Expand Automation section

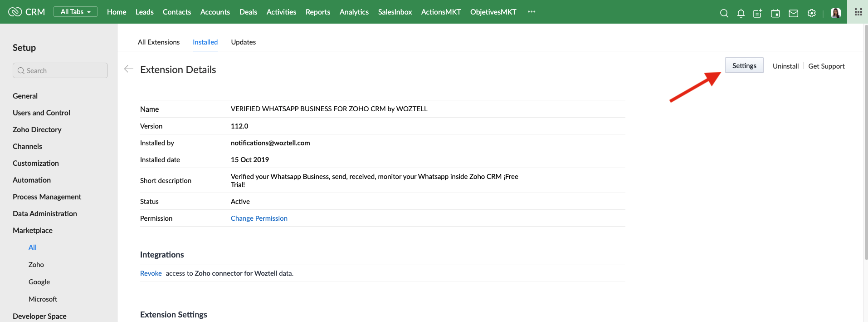coord(32,180)
